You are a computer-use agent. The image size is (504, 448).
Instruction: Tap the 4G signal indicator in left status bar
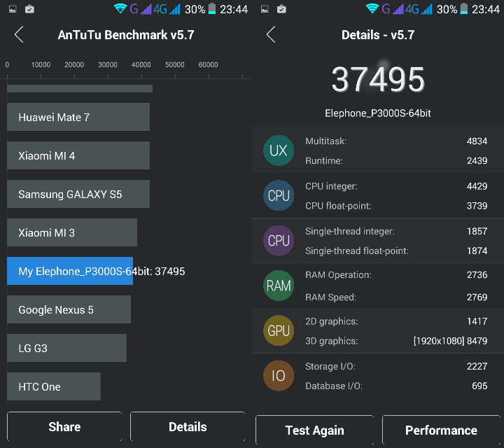pyautogui.click(x=167, y=9)
